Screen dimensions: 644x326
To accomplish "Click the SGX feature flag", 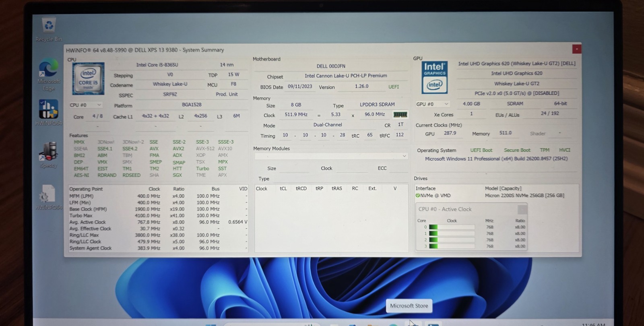I will (x=177, y=175).
